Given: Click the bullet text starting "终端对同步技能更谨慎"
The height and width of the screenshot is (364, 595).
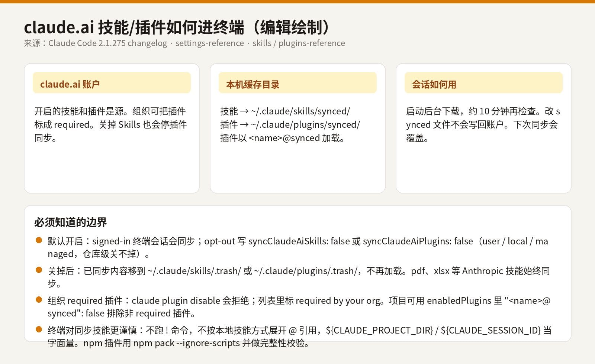Looking at the screenshot, I should 299,337.
